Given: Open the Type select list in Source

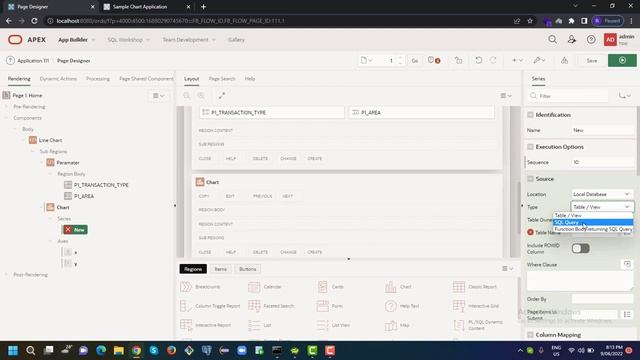Looking at the screenshot, I should point(602,207).
